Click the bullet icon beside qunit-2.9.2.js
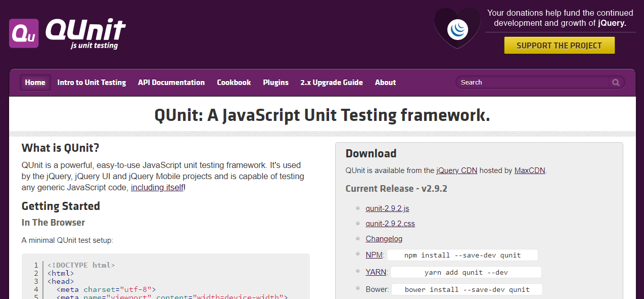 coord(358,208)
